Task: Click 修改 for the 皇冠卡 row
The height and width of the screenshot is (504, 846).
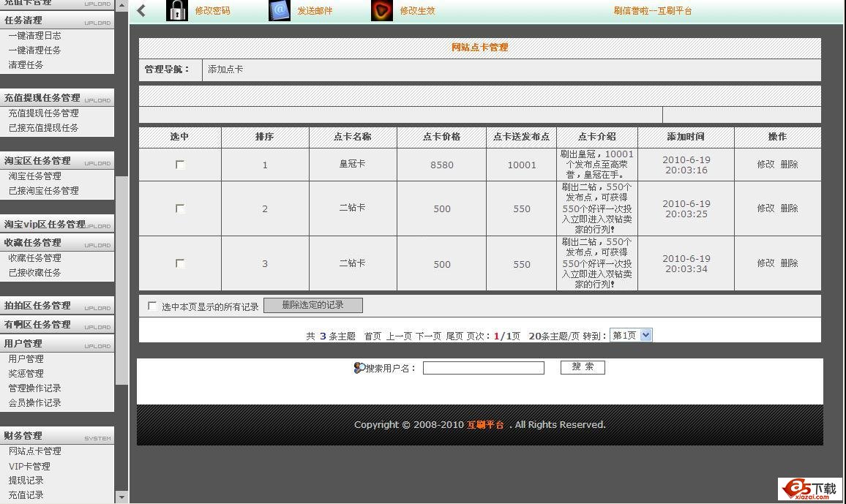Action: [765, 165]
